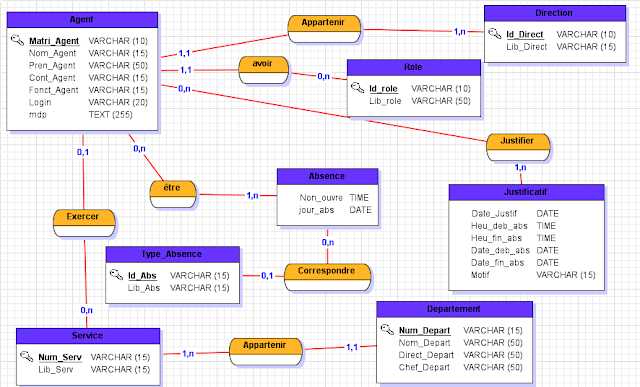Click the Lib_Abs attribute
Screen dimensions: 640x387
pyautogui.click(x=144, y=288)
